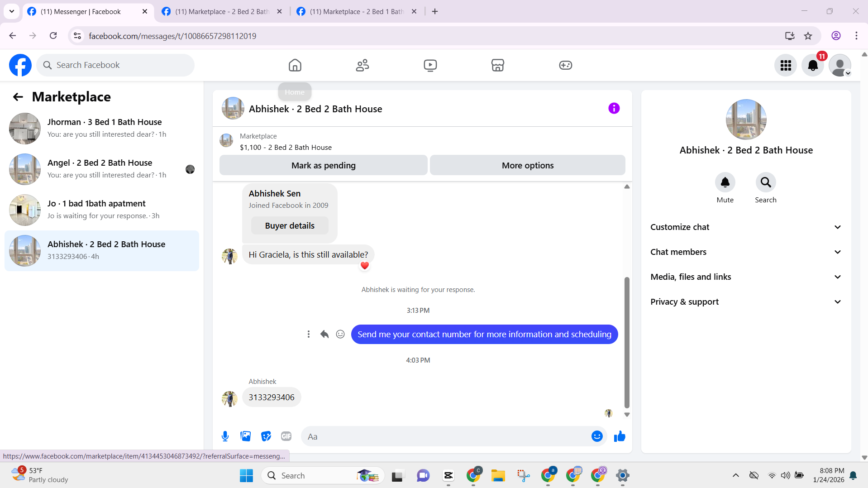
Task: Expand Media, files and links section
Action: [x=746, y=277]
